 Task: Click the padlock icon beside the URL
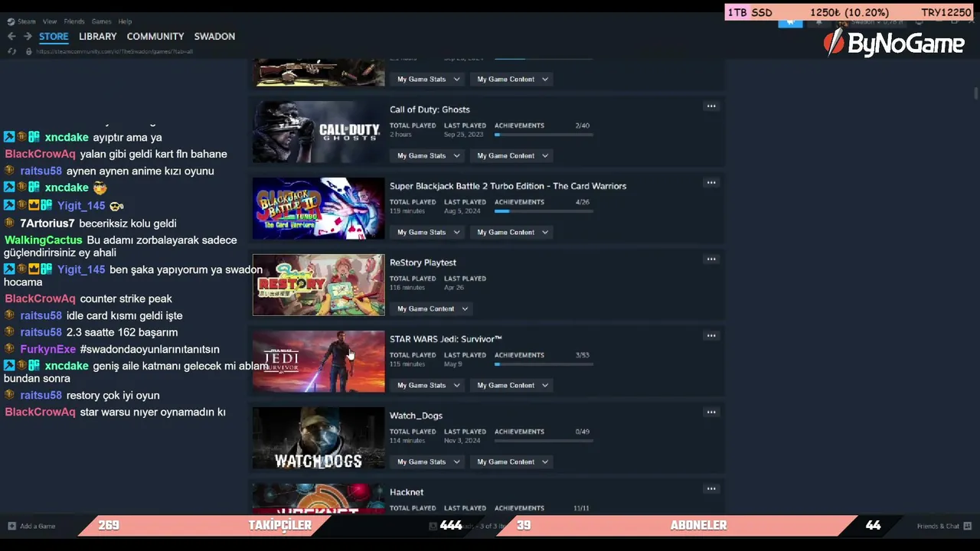coord(28,51)
